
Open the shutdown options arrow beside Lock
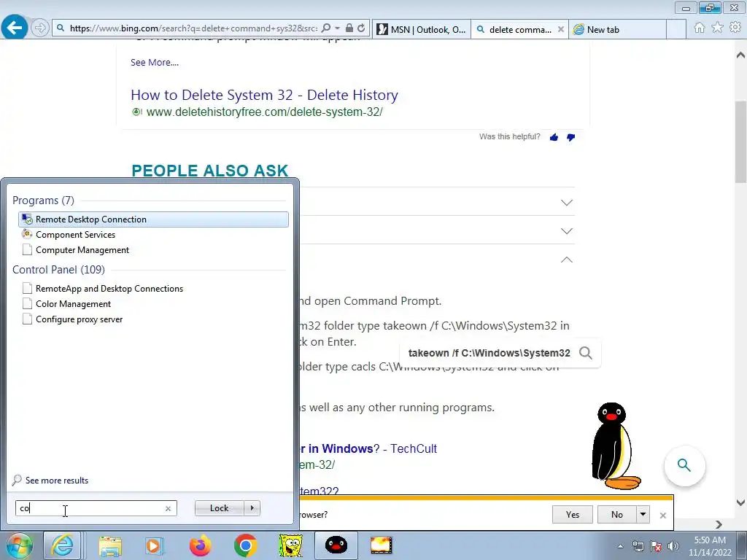[x=252, y=508]
